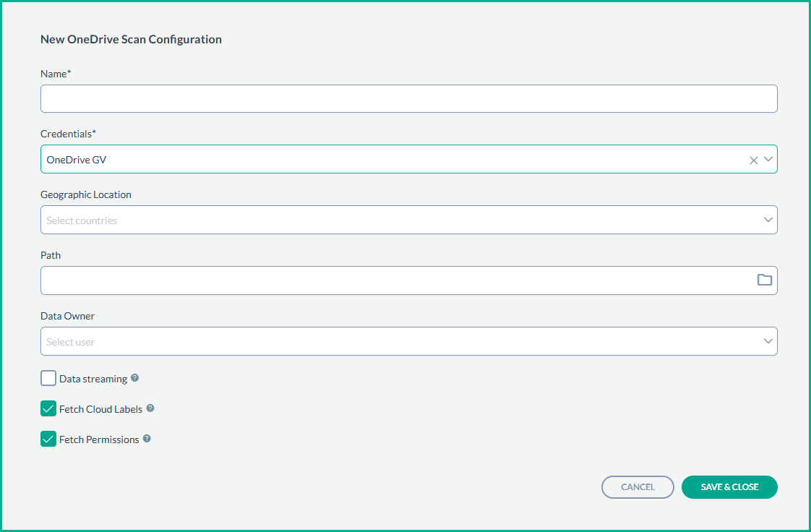Click the Name input field
The width and height of the screenshot is (811, 532).
tap(408, 99)
